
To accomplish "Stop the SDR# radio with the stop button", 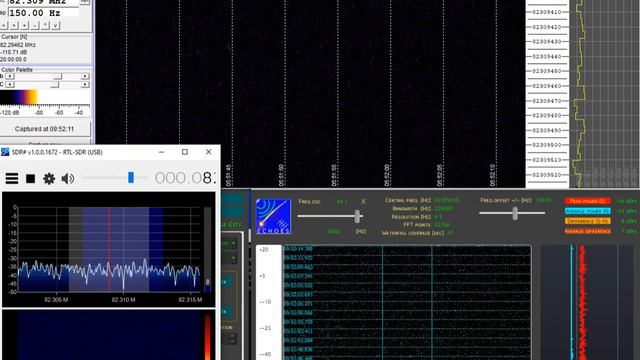I will click(x=30, y=178).
